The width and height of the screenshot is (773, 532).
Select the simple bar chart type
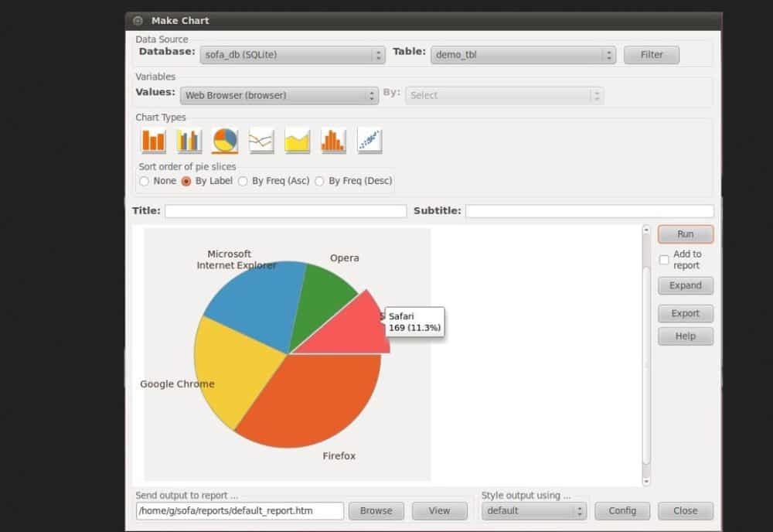point(153,141)
